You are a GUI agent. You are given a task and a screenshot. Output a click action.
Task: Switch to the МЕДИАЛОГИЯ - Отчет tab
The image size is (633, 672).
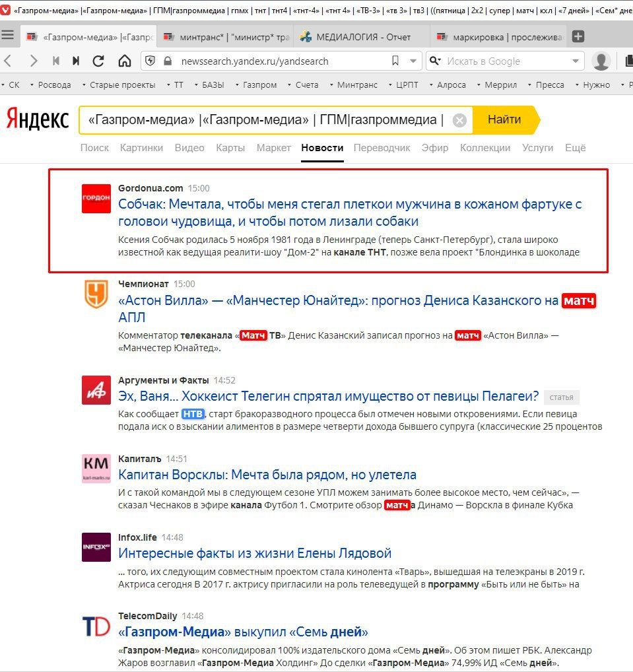(x=362, y=37)
